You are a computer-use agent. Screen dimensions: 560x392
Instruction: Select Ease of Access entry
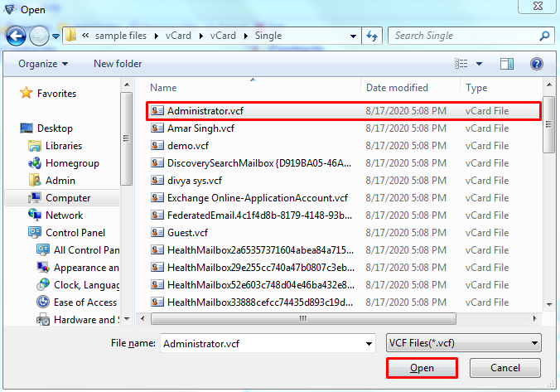(x=77, y=302)
